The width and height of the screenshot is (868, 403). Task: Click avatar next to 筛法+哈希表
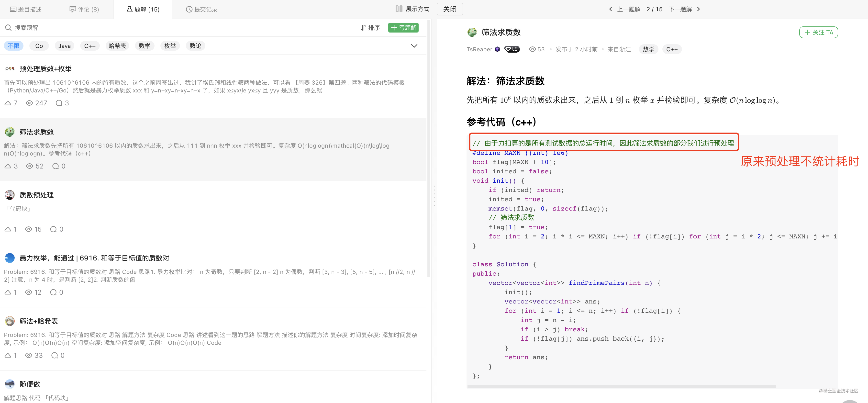coord(10,321)
